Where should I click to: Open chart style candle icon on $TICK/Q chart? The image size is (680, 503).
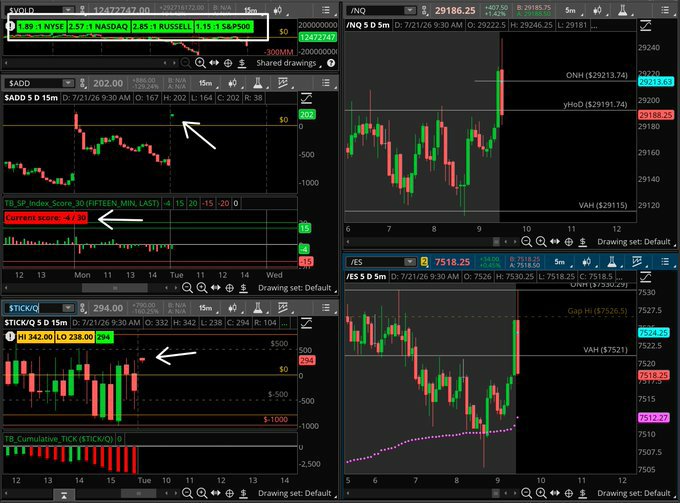click(232, 308)
